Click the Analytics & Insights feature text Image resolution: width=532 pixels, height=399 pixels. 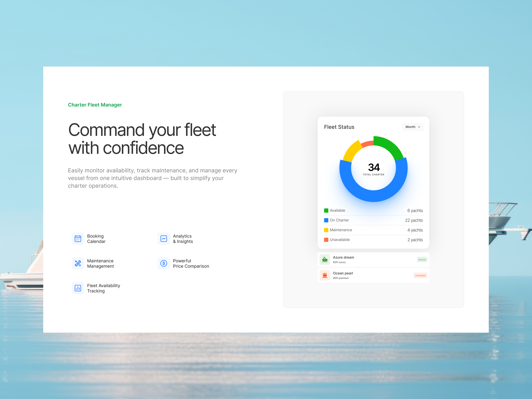(x=183, y=239)
